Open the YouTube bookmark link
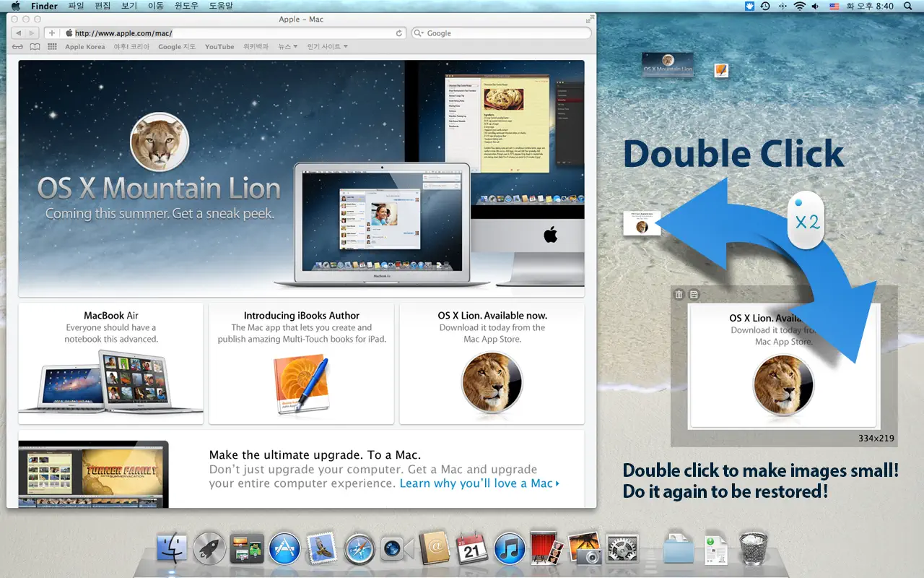The image size is (924, 578). tap(219, 47)
